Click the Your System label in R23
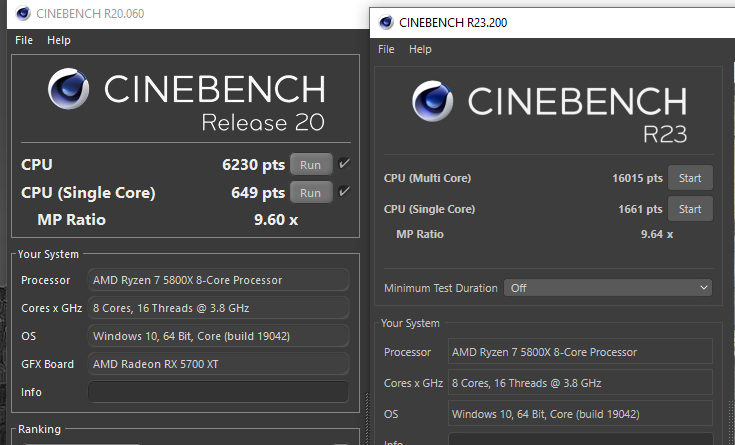Screen dimensions: 735x445 (410, 323)
